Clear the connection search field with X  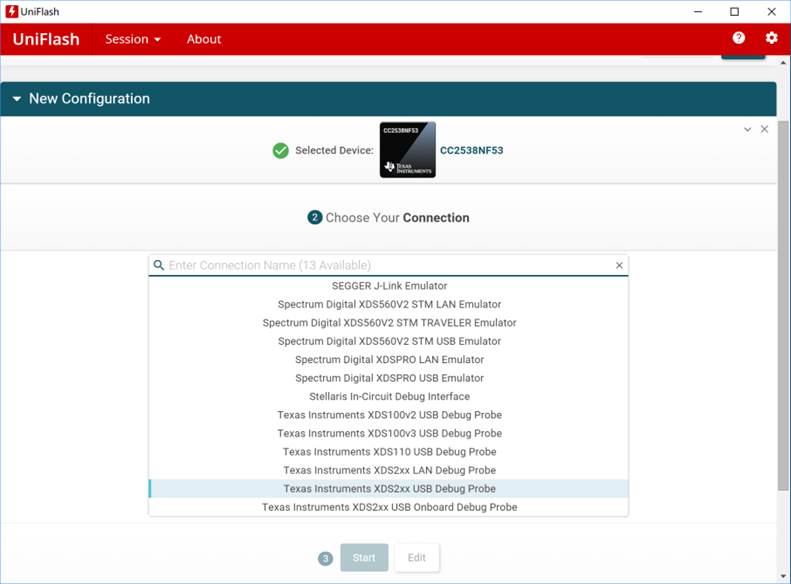click(619, 265)
